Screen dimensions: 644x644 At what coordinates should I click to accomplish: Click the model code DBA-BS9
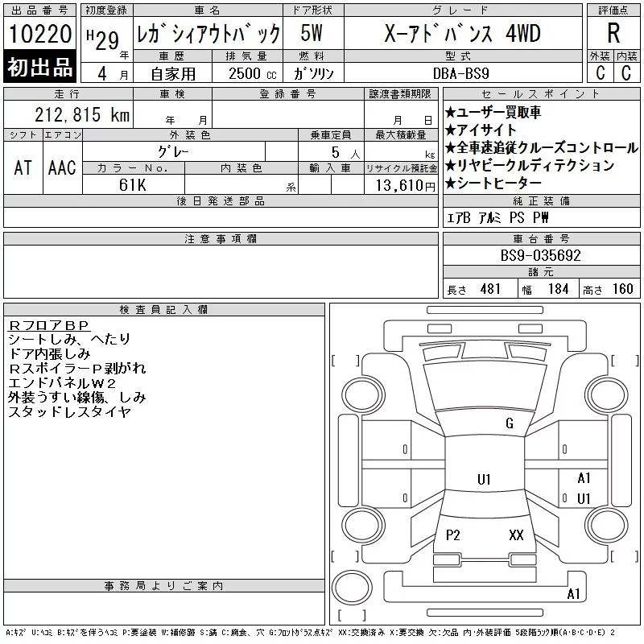pos(461,73)
